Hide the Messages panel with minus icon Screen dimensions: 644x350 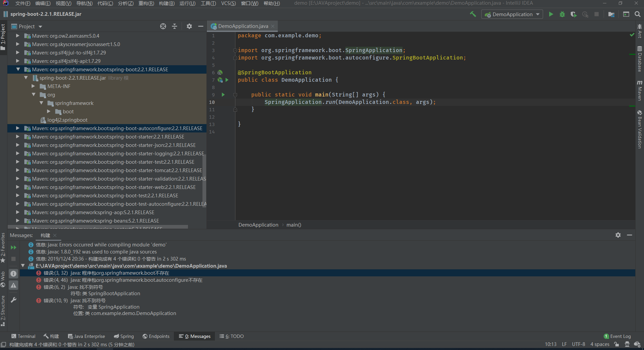[x=630, y=235]
